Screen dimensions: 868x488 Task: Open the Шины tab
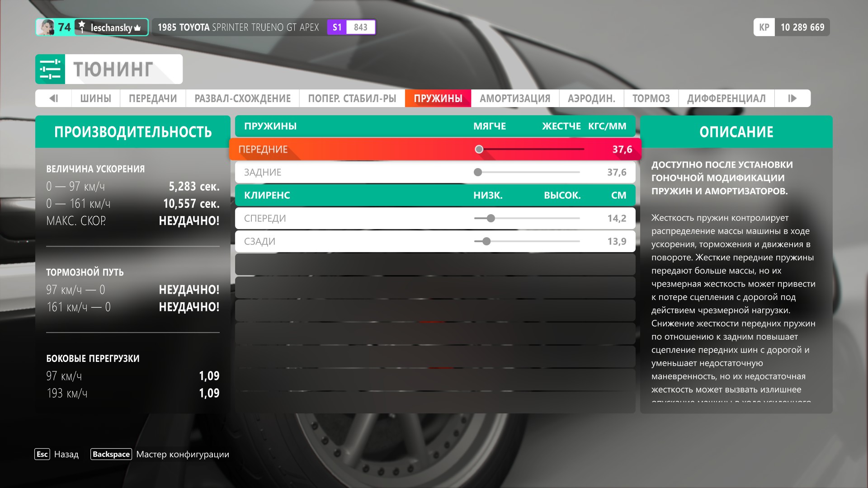(95, 99)
